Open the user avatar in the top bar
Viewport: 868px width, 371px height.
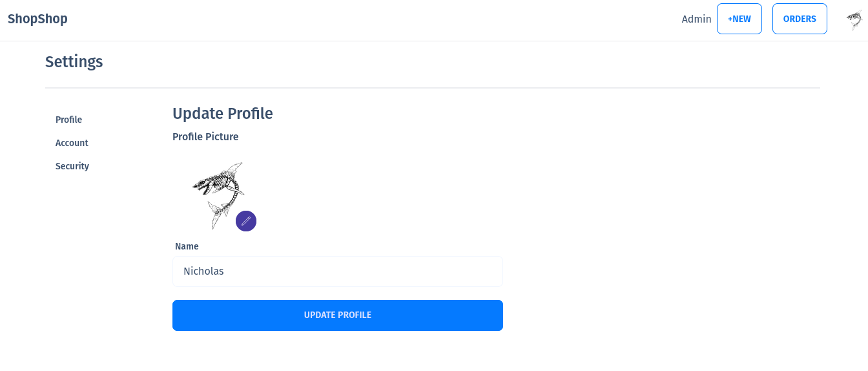click(854, 20)
